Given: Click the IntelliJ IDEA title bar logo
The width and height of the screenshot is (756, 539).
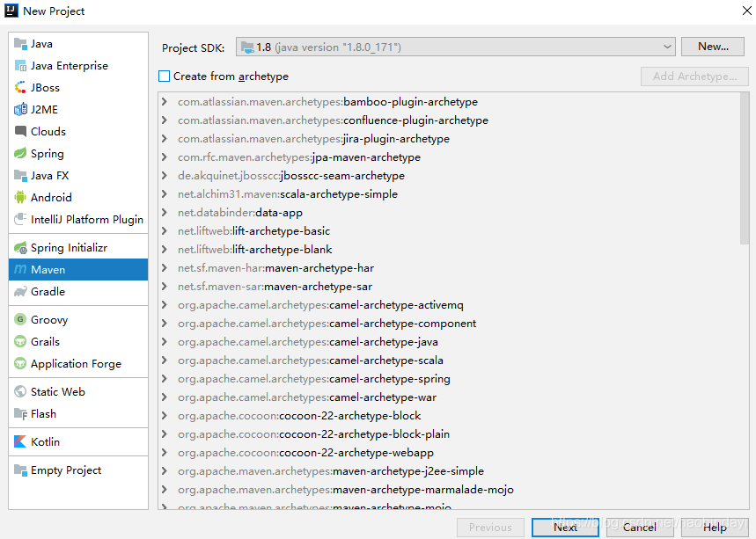Looking at the screenshot, I should click(11, 11).
